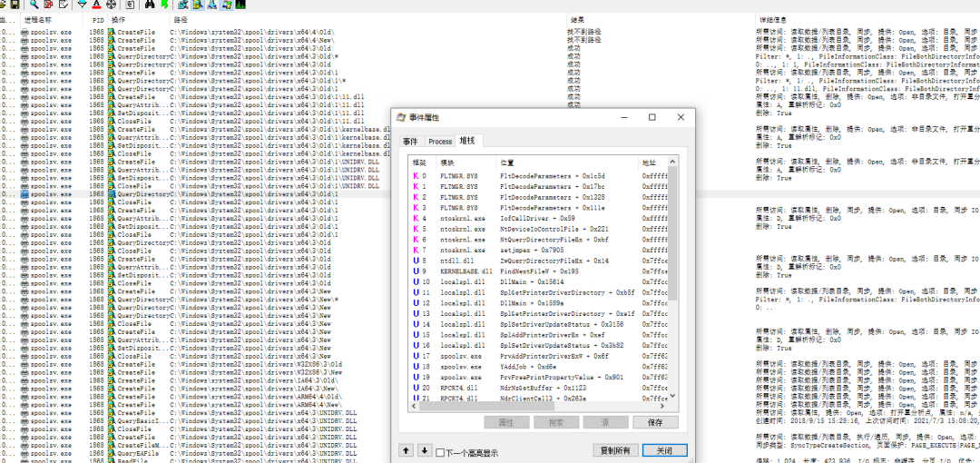Enable the 下一个高亮显示 checkbox
The height and width of the screenshot is (463, 980).
[440, 452]
